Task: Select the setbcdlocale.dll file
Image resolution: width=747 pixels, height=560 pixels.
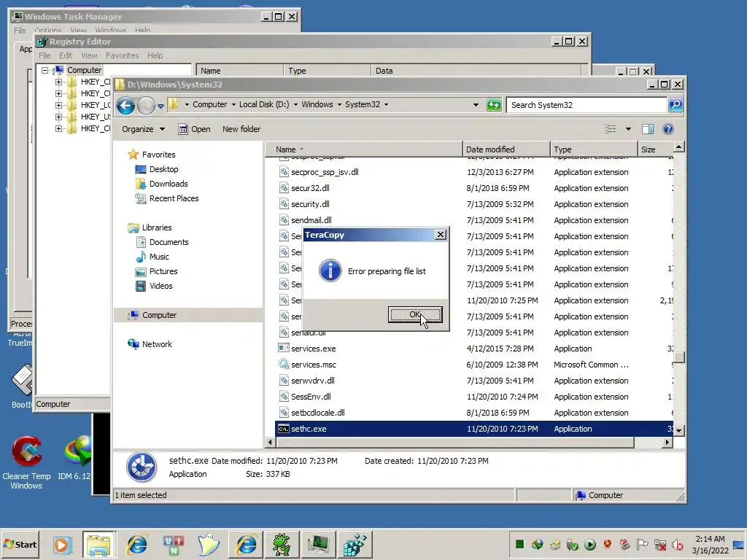Action: click(x=318, y=413)
